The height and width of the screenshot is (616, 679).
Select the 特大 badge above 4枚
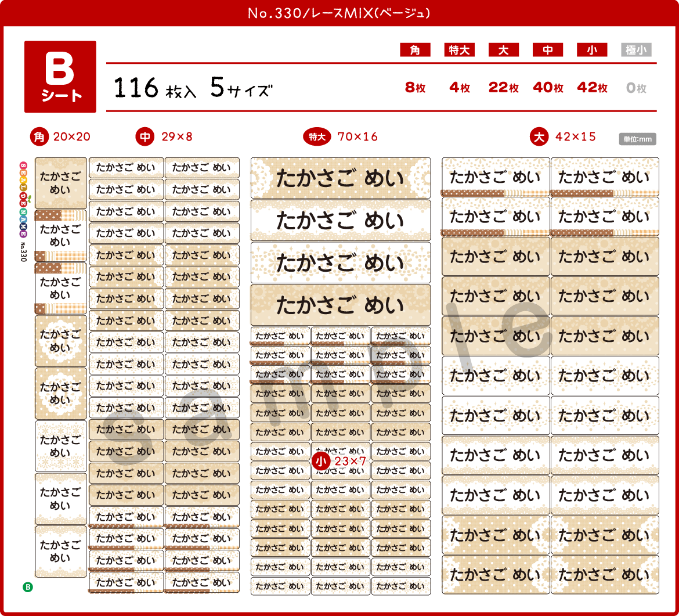click(460, 50)
